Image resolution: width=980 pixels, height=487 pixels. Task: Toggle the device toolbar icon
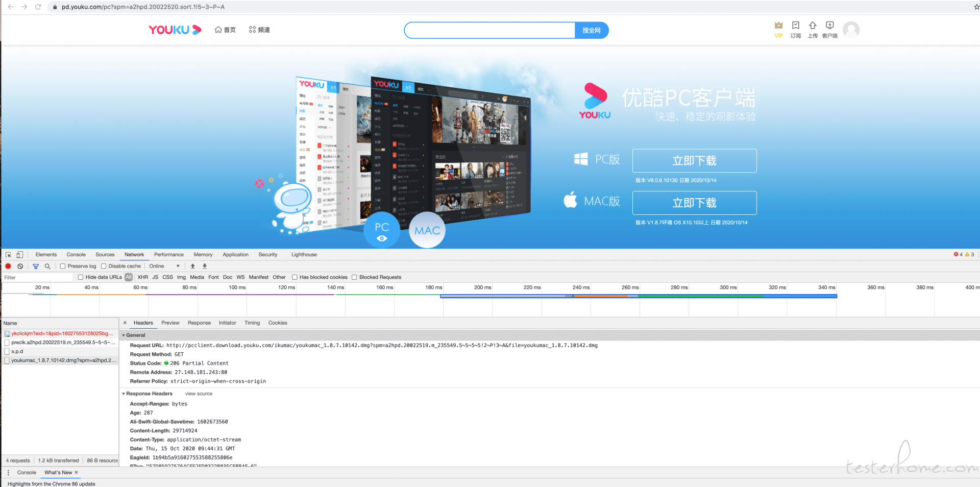[19, 254]
